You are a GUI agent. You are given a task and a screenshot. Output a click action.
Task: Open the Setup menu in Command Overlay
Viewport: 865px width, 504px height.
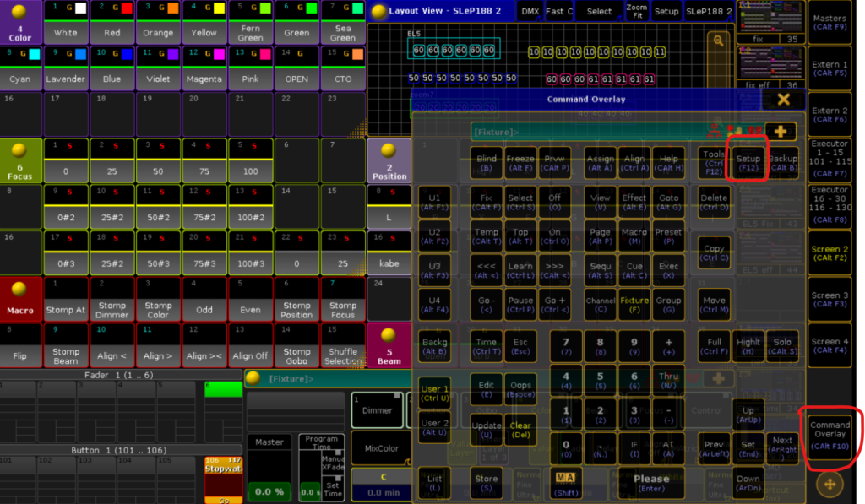(x=748, y=162)
